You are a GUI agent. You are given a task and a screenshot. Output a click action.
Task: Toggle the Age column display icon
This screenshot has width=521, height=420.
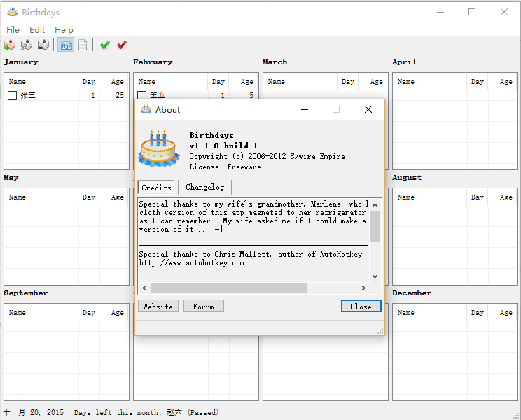66,45
